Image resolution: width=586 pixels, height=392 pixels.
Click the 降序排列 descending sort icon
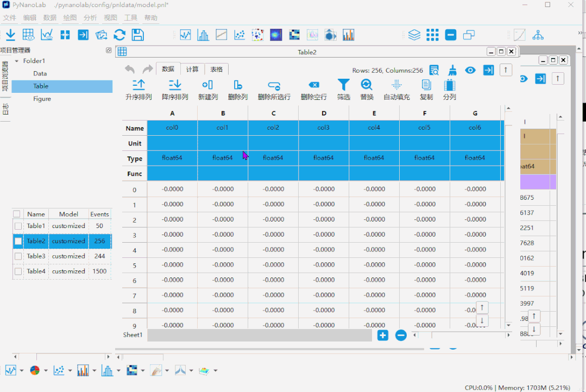pyautogui.click(x=174, y=85)
